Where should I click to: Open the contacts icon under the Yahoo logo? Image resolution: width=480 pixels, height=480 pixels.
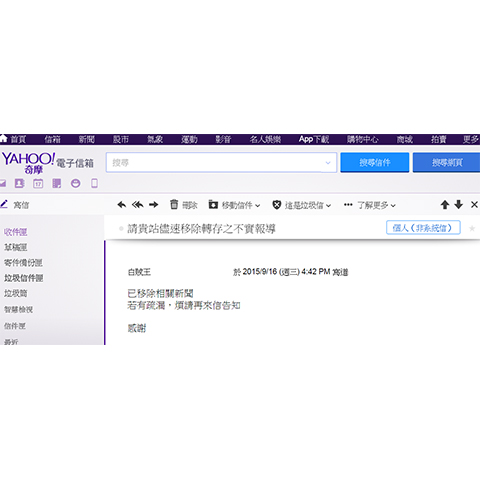point(19,183)
